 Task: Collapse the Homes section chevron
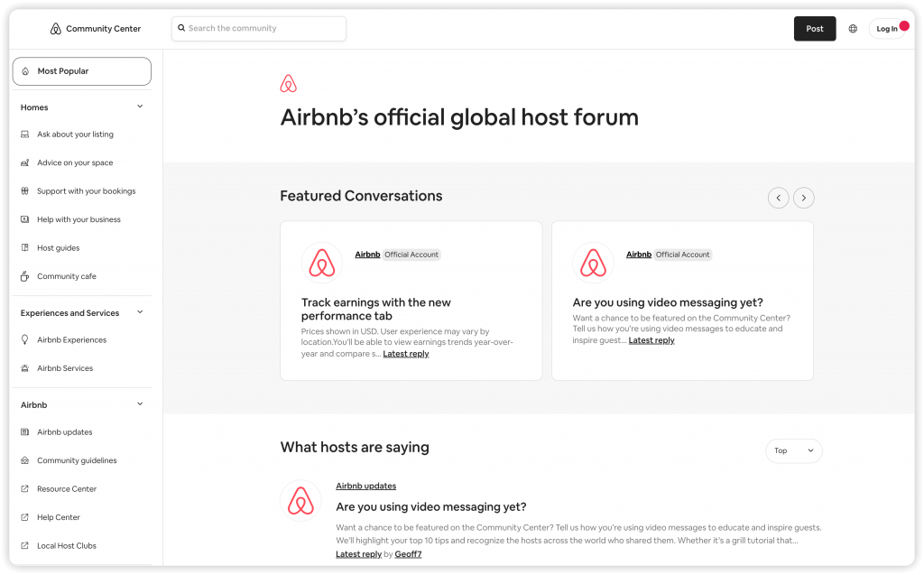point(140,107)
